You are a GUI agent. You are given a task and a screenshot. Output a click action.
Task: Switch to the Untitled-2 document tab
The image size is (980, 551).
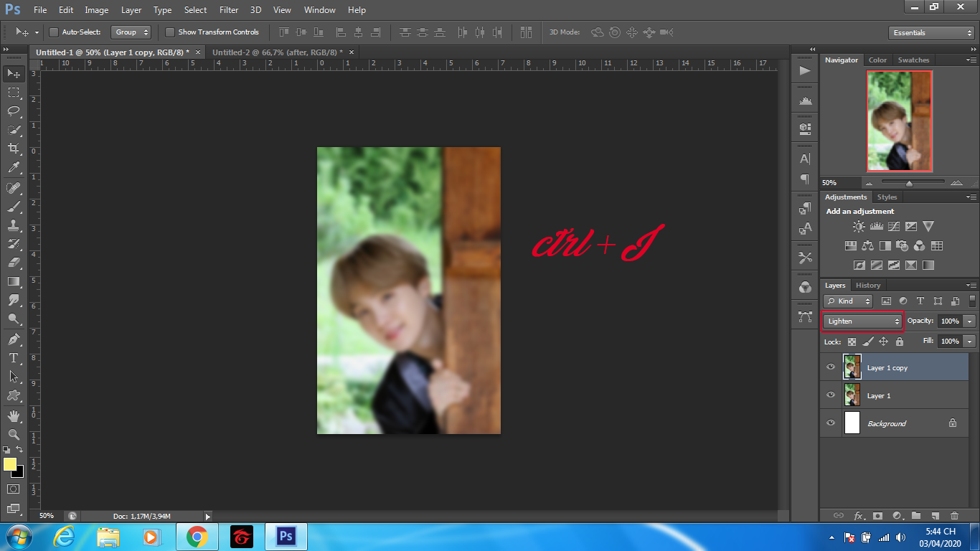pos(277,52)
